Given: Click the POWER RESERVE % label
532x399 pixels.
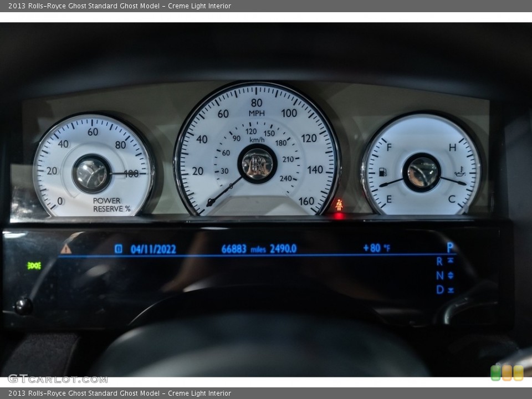Looking at the screenshot, I should (111, 205).
